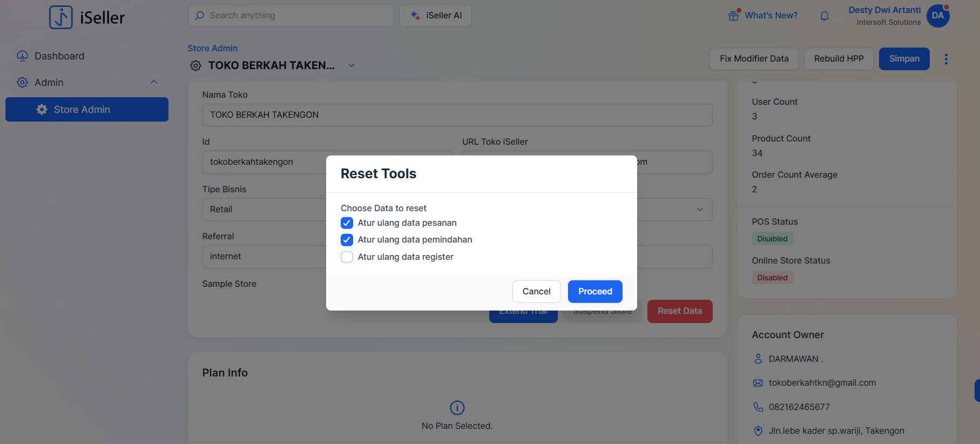Expand the store name dropdown chevron
980x444 pixels.
[x=352, y=65]
